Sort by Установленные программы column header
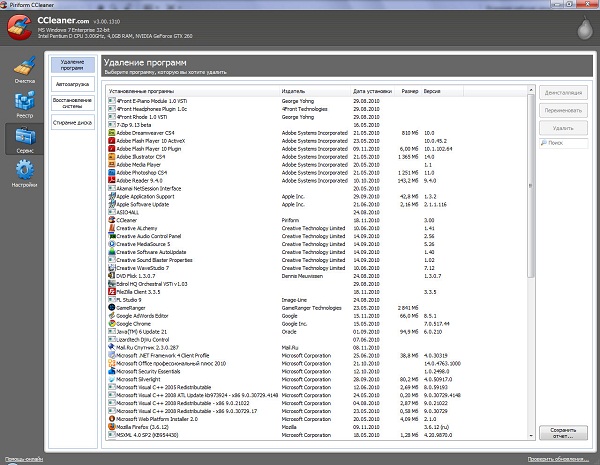 [193, 91]
